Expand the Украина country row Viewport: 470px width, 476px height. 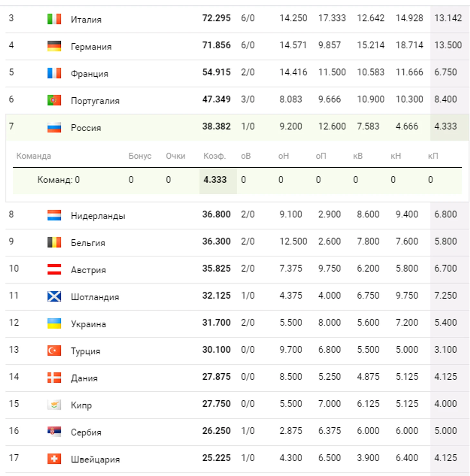88,324
